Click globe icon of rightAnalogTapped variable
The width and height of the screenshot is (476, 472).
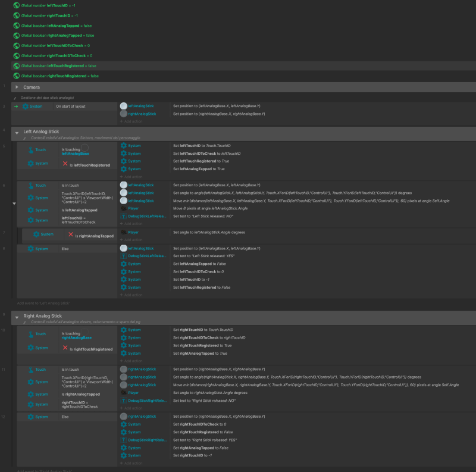(17, 36)
